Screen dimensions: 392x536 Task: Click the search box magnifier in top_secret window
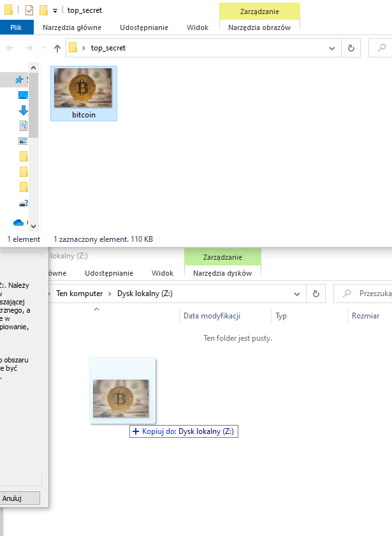(382, 48)
